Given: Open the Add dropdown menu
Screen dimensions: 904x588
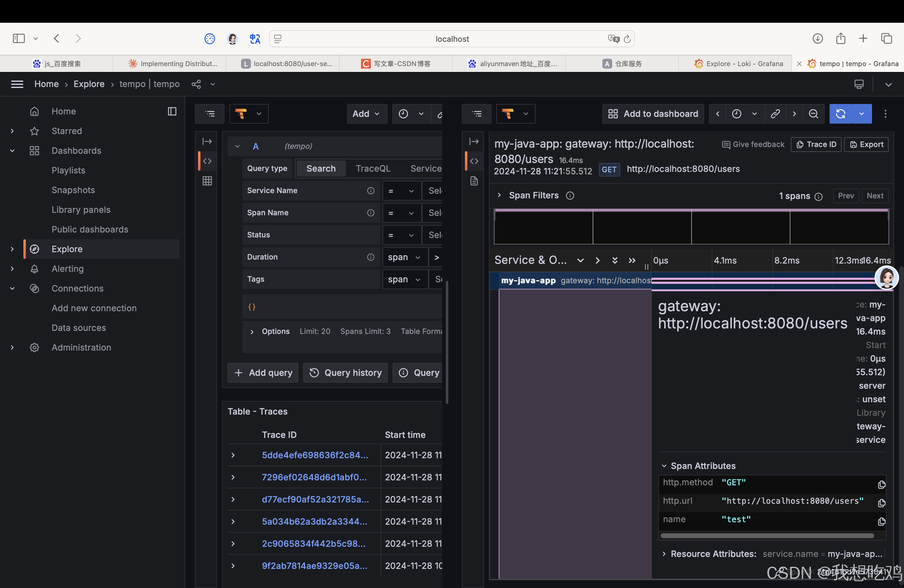Looking at the screenshot, I should click(366, 113).
